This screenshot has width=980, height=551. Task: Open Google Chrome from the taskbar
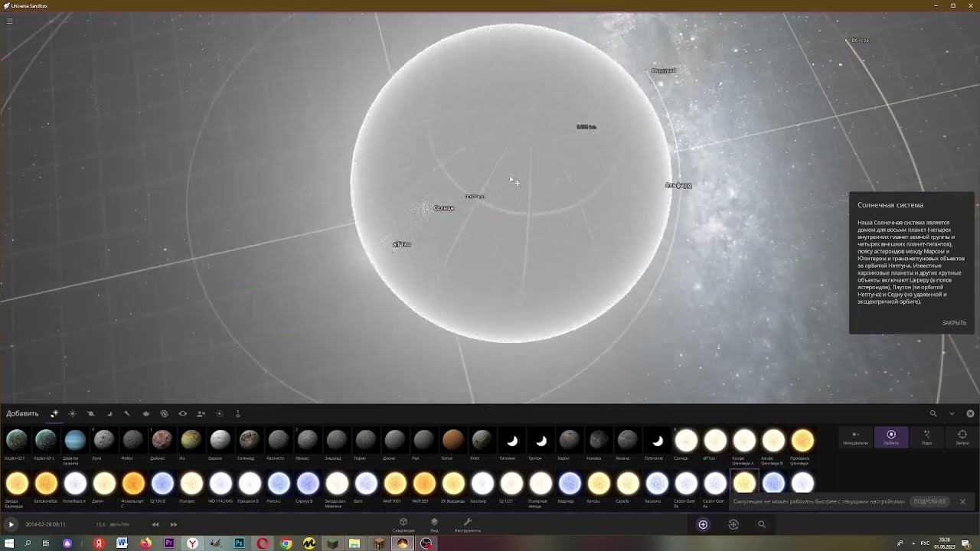pos(286,543)
